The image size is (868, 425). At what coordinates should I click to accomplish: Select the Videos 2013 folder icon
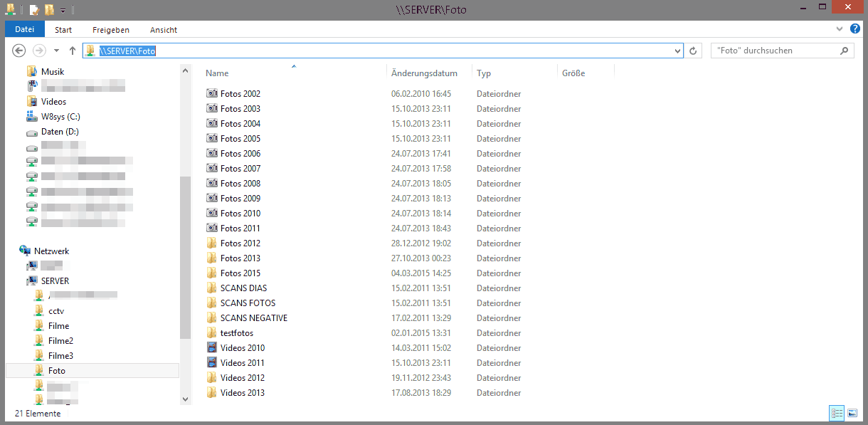tap(211, 392)
